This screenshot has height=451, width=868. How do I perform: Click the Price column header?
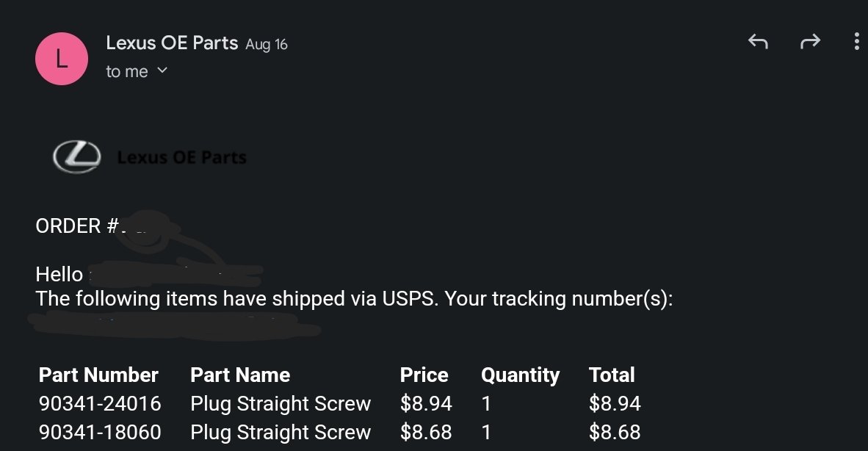pyautogui.click(x=424, y=375)
